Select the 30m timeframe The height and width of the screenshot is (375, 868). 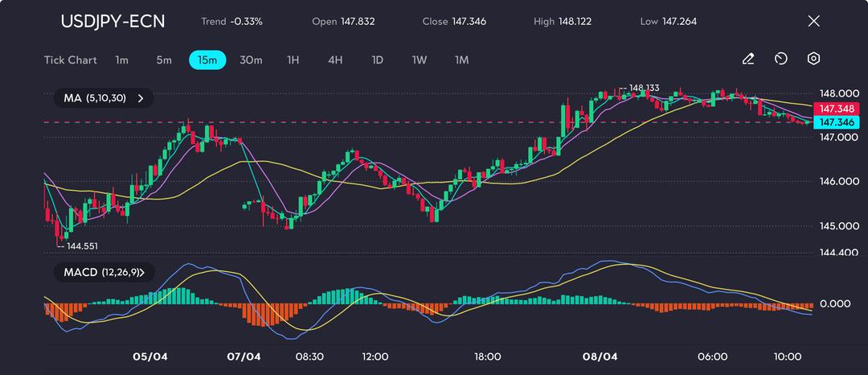[251, 60]
